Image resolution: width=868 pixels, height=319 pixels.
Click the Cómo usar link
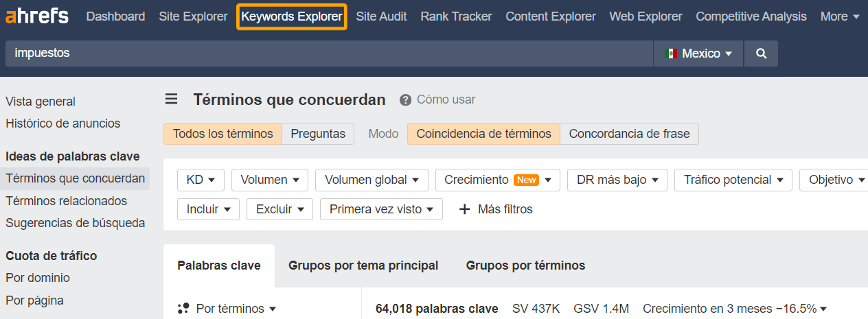446,100
